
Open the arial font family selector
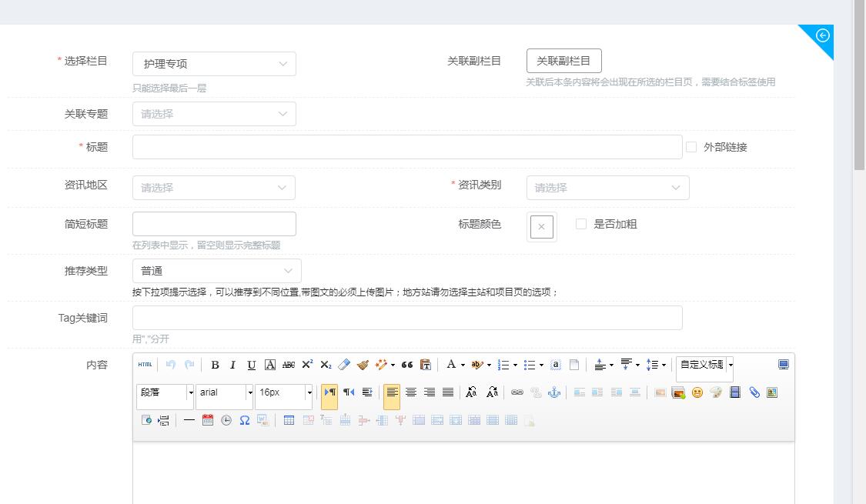tap(224, 392)
